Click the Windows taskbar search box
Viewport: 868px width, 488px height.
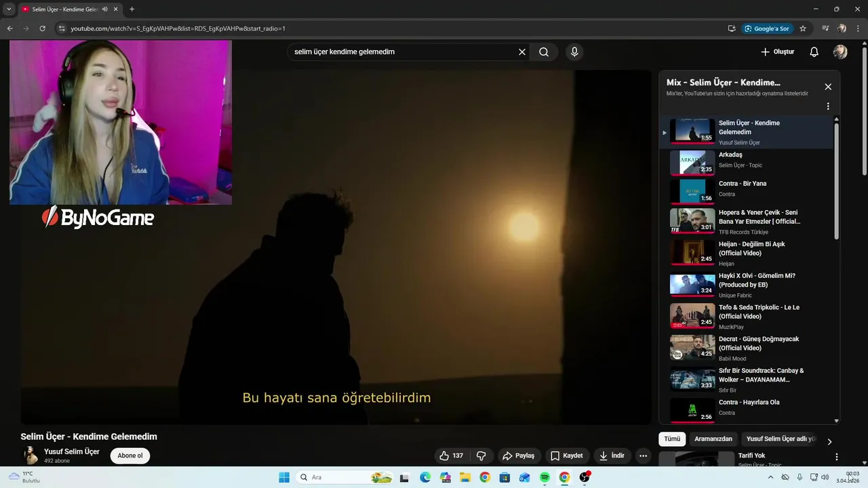[345, 477]
